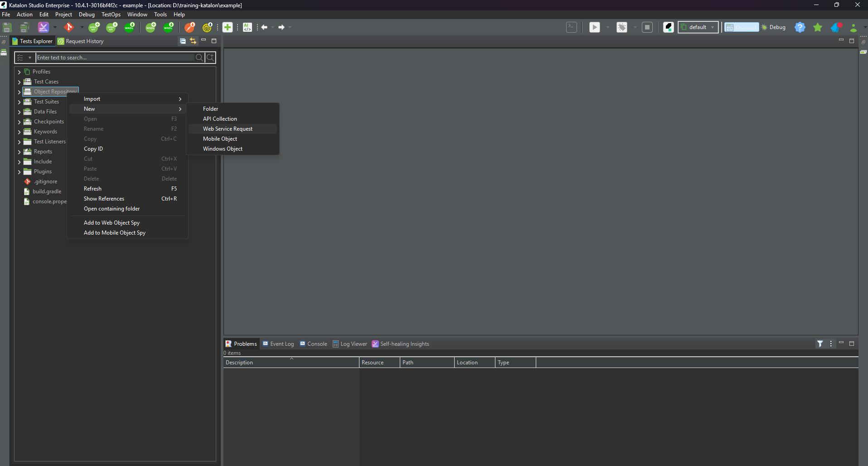Click the Import WADL toolbar icon

click(130, 27)
